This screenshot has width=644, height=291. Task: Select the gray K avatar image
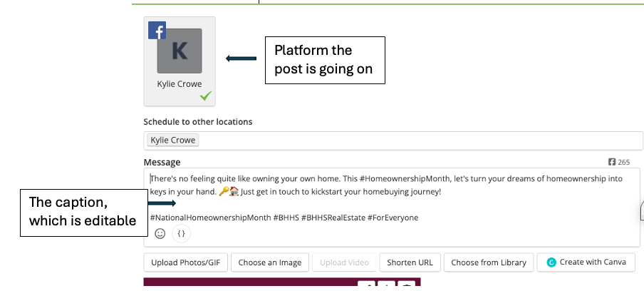point(180,51)
